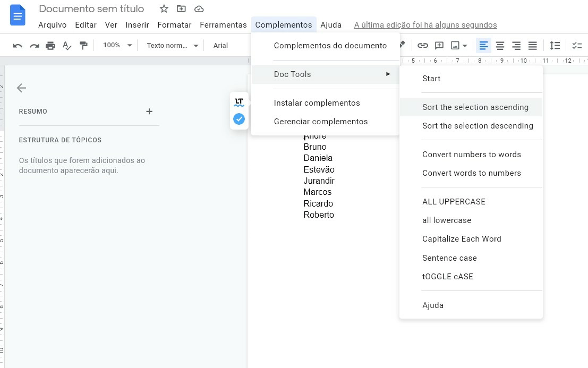Image resolution: width=588 pixels, height=368 pixels.
Task: Expand the Doc Tools submenu arrow
Action: pos(388,74)
